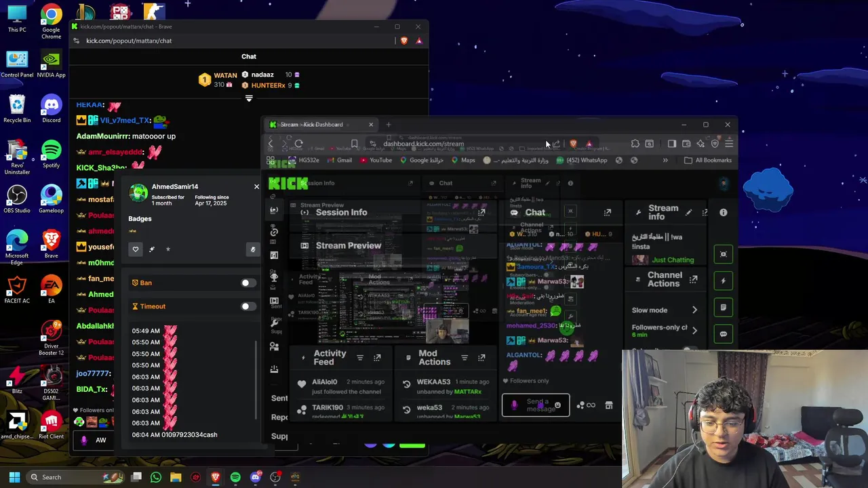
Task: Open Brave Shields in dashboard window
Action: (x=574, y=144)
